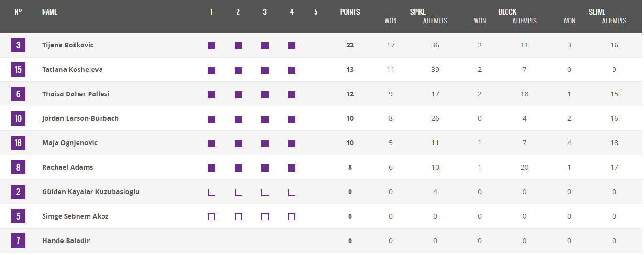Click the SPIKE column header

tap(418, 12)
